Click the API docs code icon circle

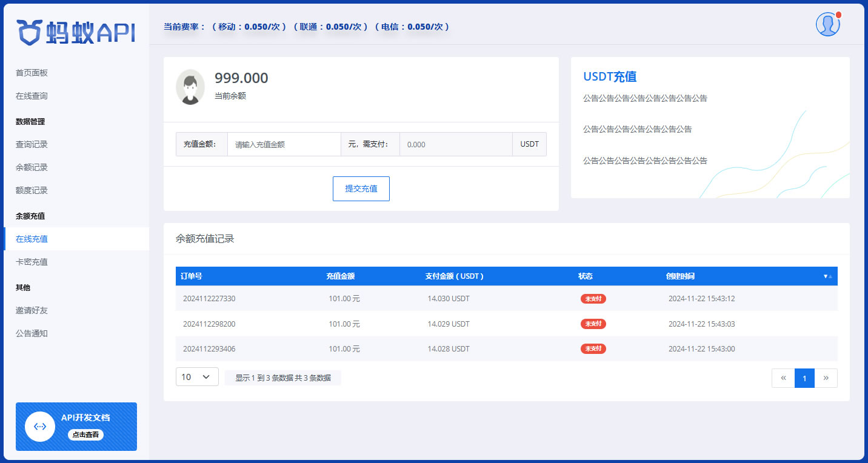[40, 427]
